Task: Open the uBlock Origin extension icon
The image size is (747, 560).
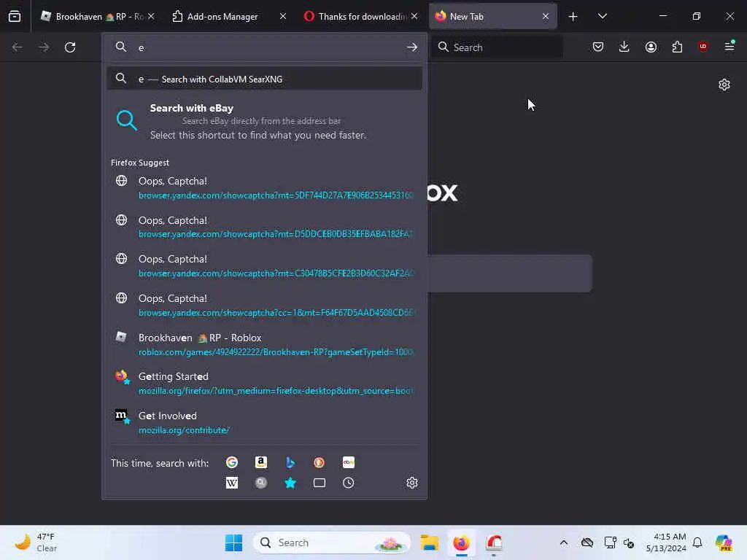Action: (703, 47)
